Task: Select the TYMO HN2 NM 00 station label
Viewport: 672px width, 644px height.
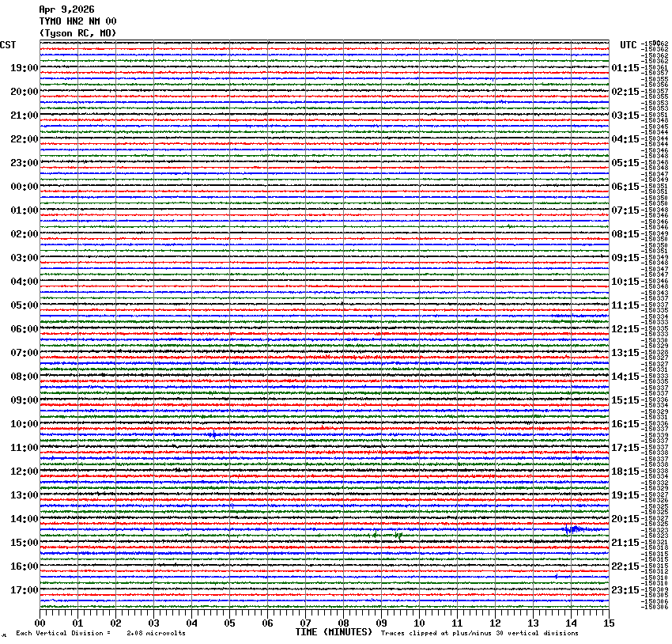Action: (77, 21)
